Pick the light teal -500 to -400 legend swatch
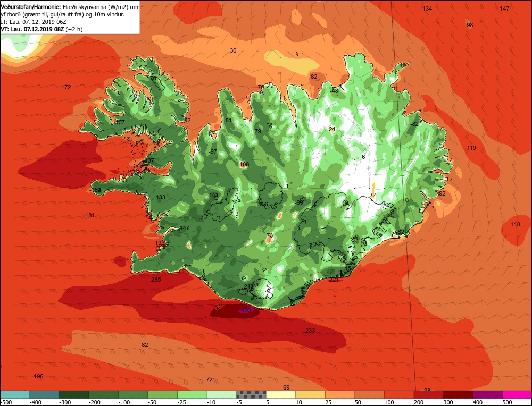 (14, 394)
